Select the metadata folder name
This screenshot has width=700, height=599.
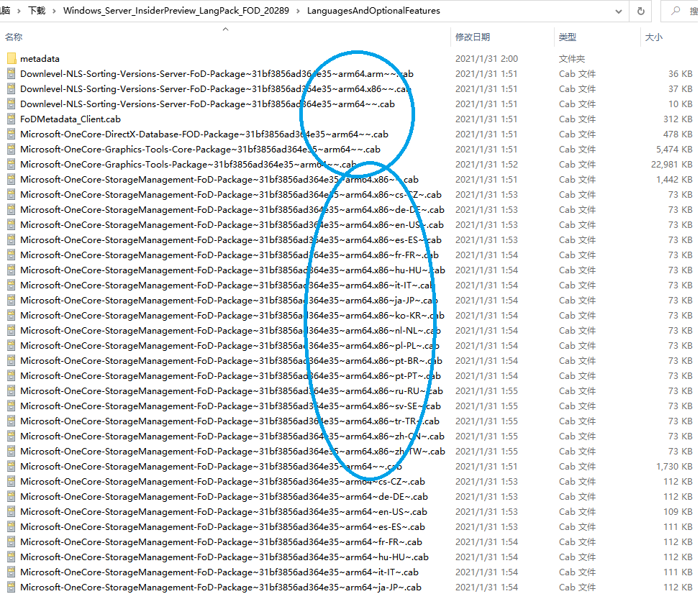pos(40,58)
